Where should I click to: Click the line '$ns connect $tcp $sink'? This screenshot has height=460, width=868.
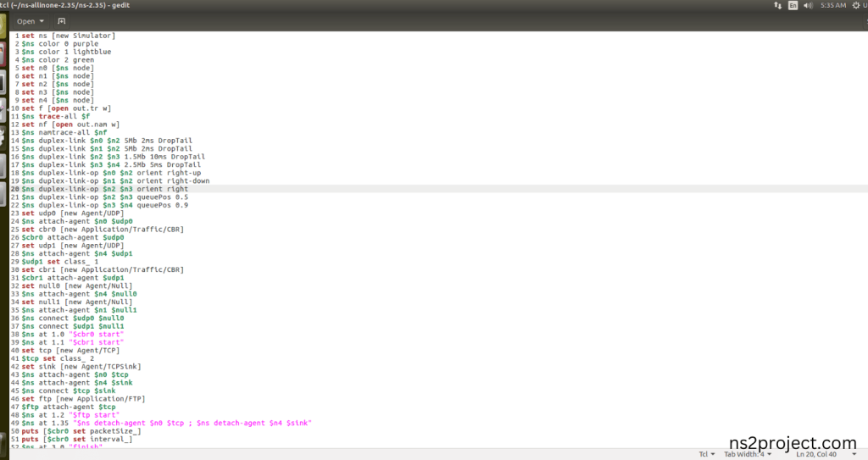[69, 391]
